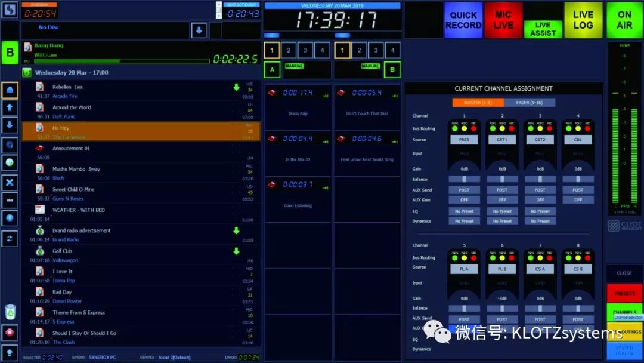This screenshot has width=644, height=363.
Task: Click the green arrow on the Golf Club row
Action: [x=236, y=251]
